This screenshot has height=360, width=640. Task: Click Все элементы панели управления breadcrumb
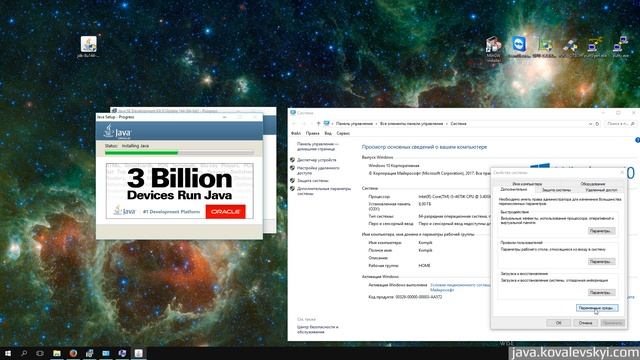coord(411,124)
